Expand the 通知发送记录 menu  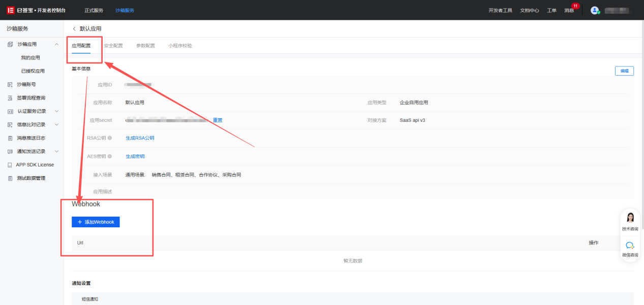click(56, 151)
